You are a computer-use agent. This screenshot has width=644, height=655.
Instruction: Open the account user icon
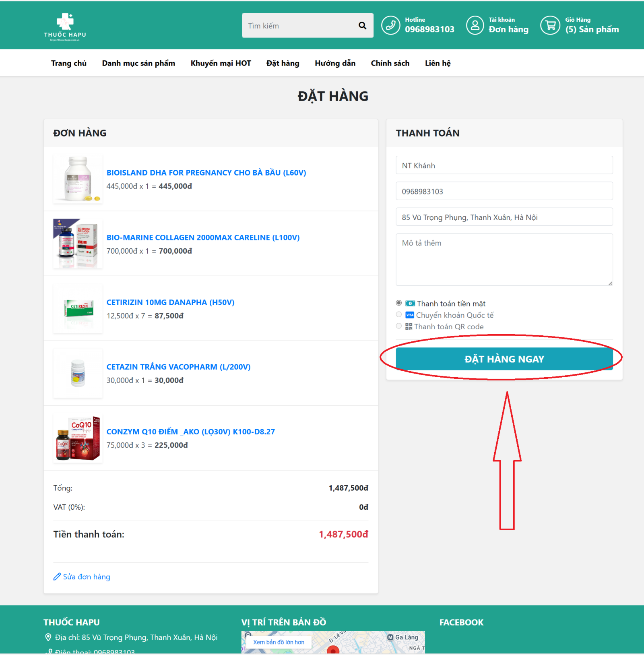click(x=475, y=25)
